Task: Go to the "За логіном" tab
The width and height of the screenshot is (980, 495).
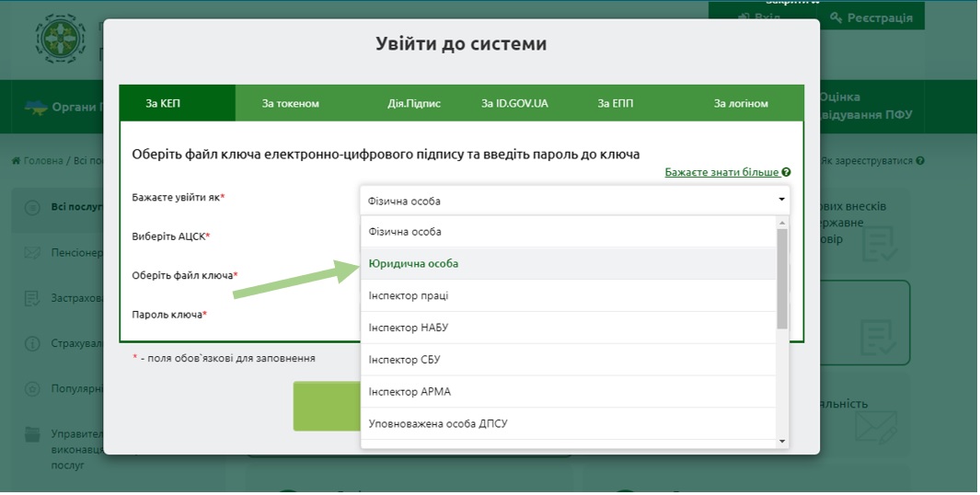Action: coord(741,103)
